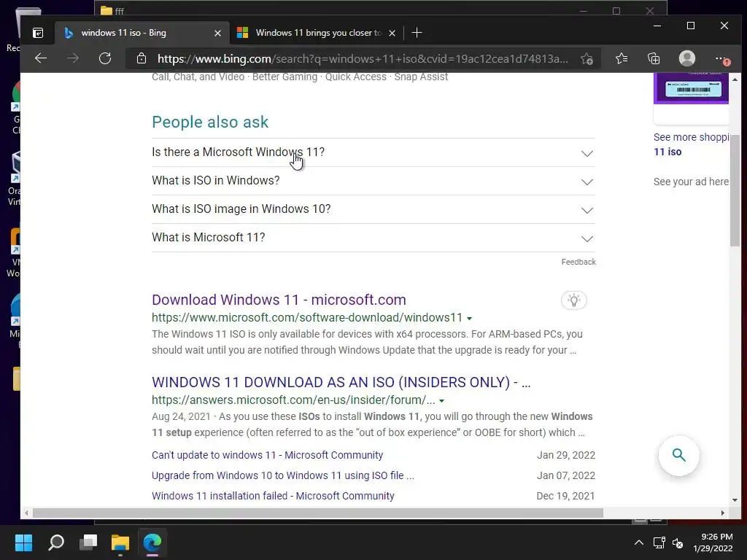The image size is (747, 560).
Task: Click the address bar URL
Action: coord(363,58)
